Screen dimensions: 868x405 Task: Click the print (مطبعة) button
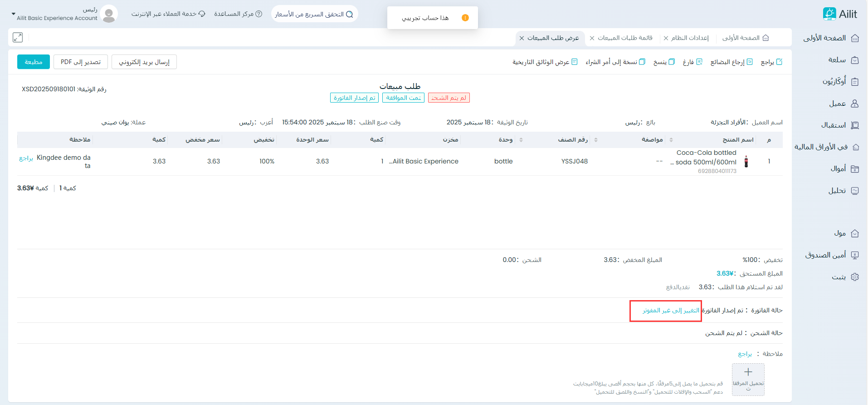pos(34,62)
